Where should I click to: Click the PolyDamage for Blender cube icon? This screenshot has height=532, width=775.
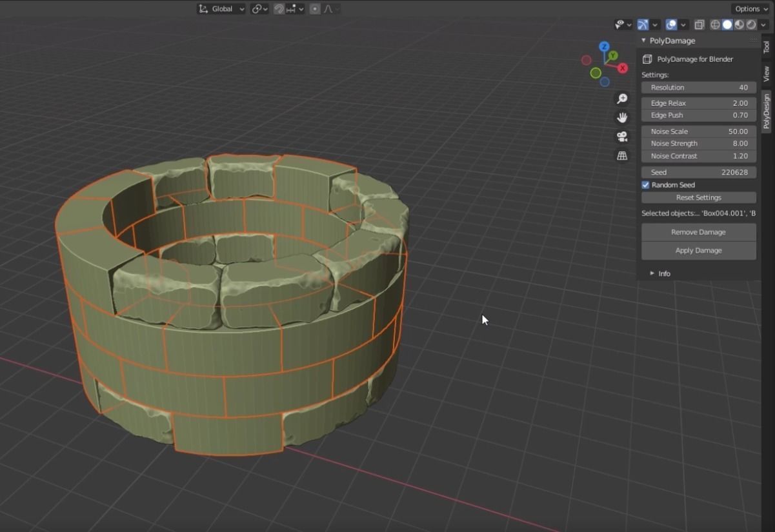647,59
